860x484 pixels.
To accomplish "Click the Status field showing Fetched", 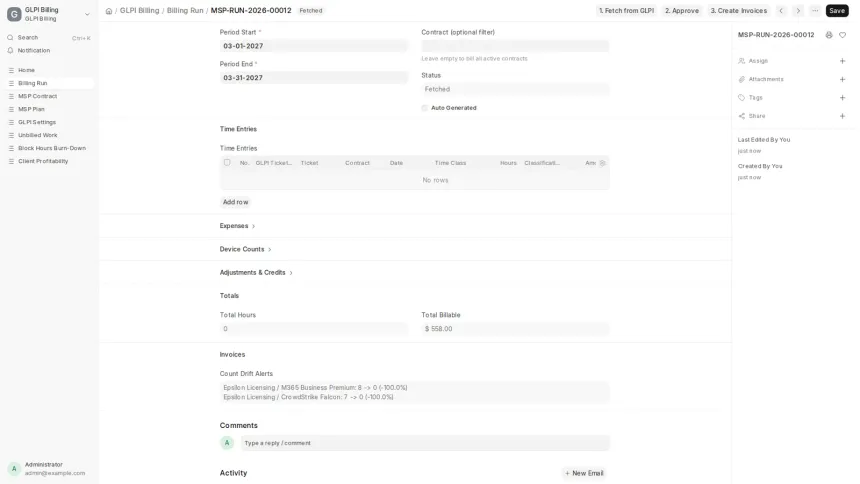I will (x=515, y=89).
